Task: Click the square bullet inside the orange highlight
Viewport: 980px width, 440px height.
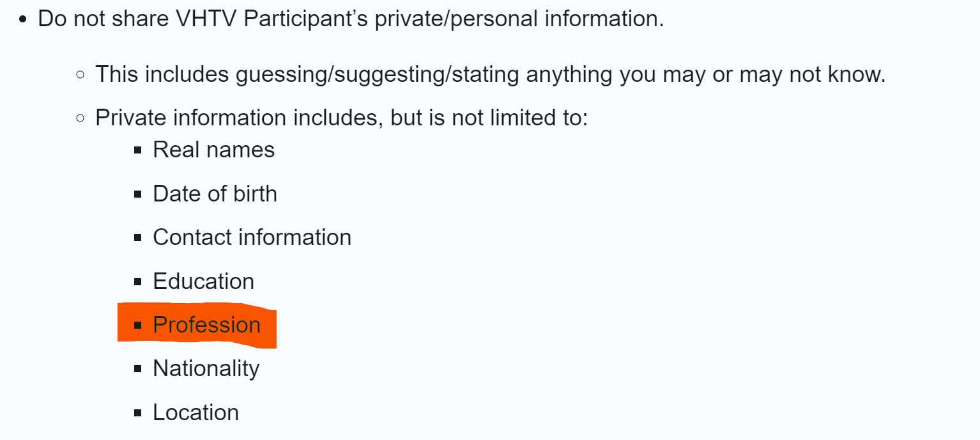Action: click(x=138, y=326)
